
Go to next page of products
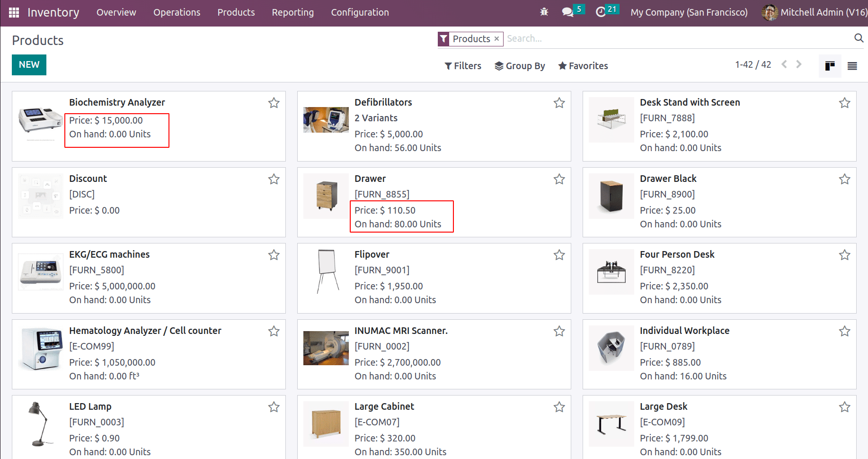tap(799, 64)
